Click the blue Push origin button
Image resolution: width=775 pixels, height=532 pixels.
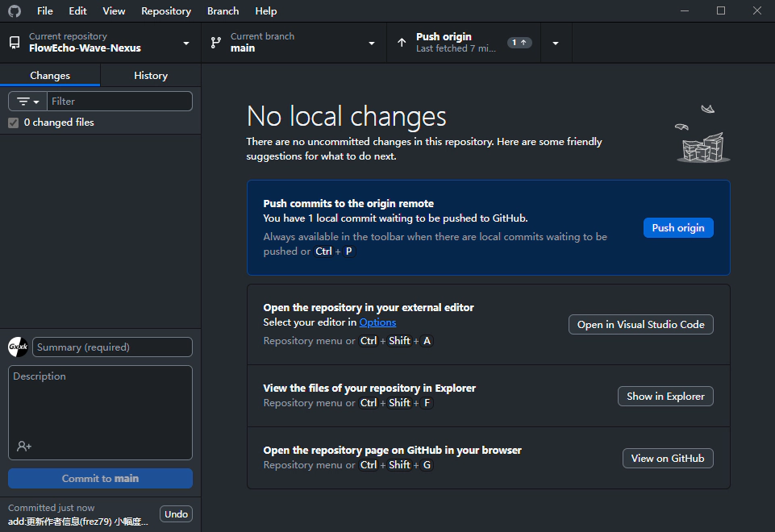(x=677, y=228)
